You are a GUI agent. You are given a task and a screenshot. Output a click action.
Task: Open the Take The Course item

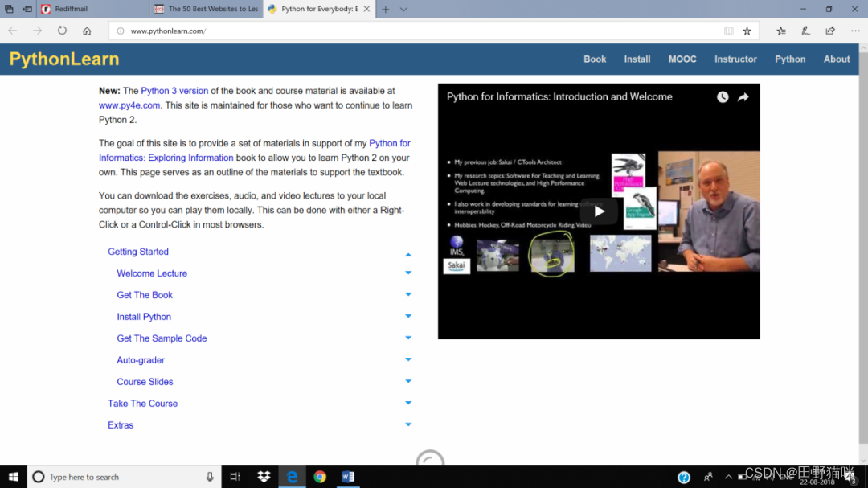(x=142, y=404)
